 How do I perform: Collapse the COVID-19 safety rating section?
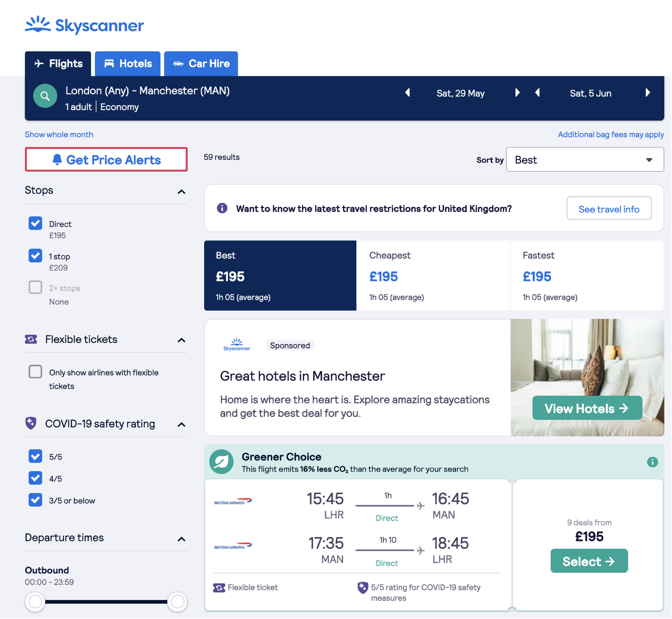click(181, 425)
